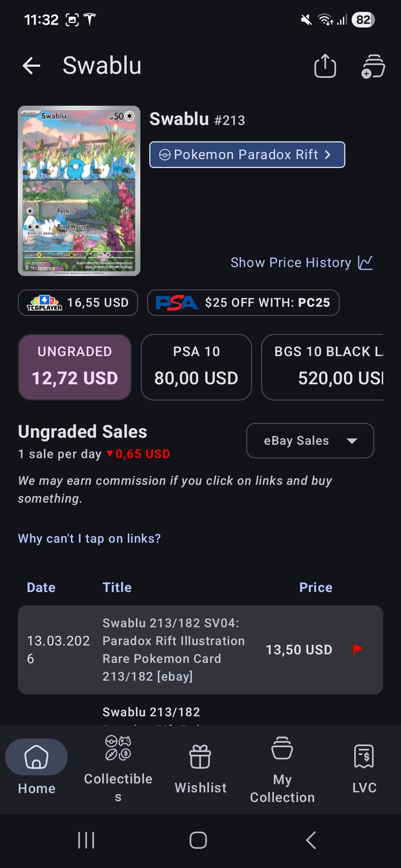Open Wishlist gift icon tab

(x=200, y=757)
